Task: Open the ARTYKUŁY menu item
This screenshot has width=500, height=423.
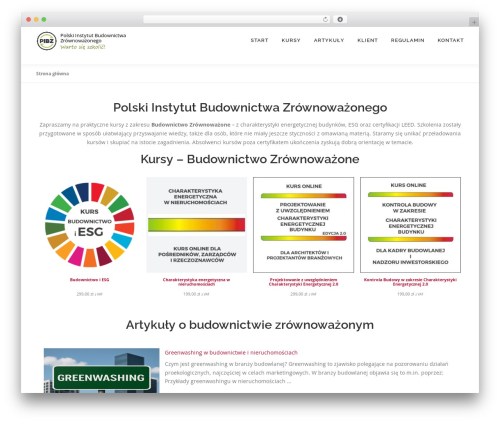Action: [329, 40]
